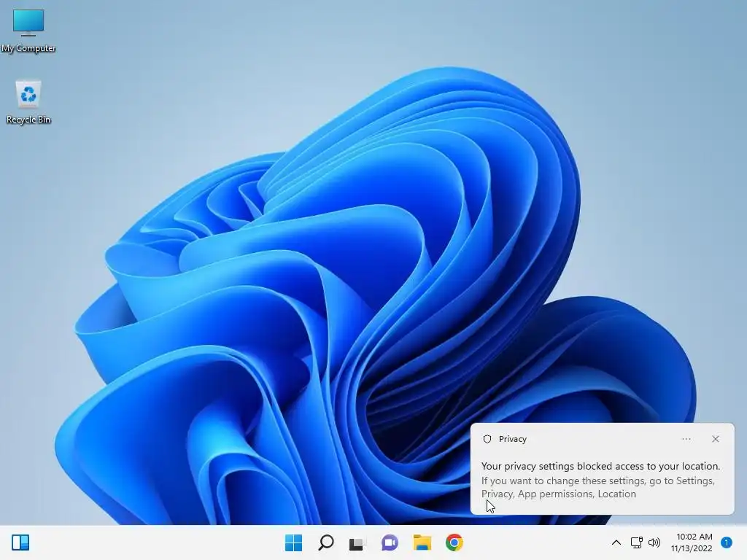Open taskbar Search magnifier

click(x=326, y=542)
